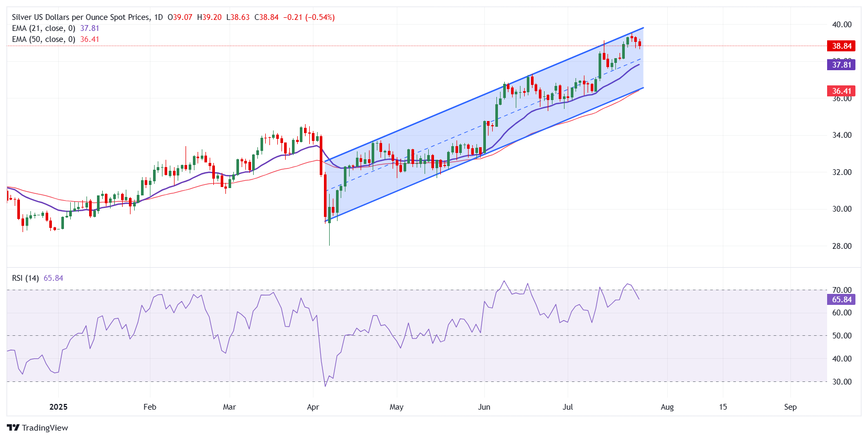Click the TradingView logo

(38, 427)
